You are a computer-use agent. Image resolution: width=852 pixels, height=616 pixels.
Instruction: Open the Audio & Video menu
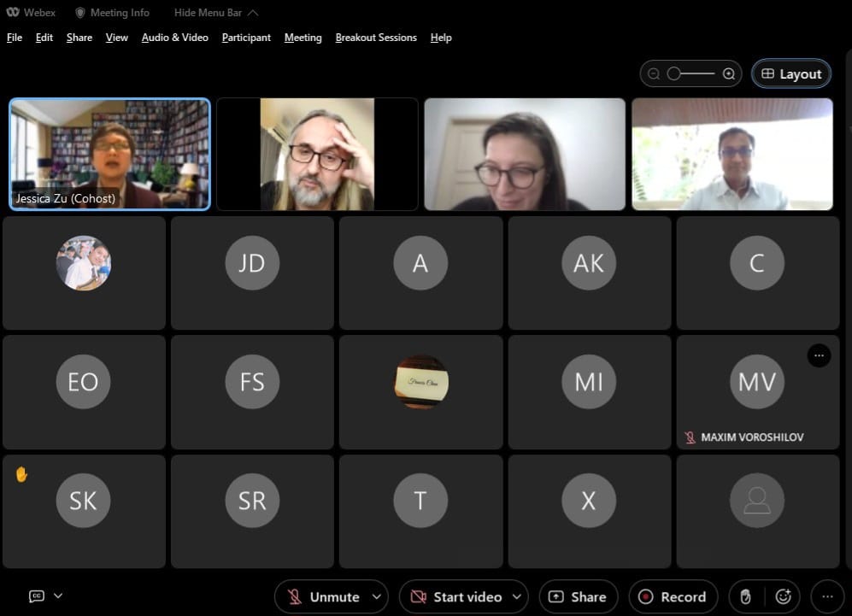(174, 38)
